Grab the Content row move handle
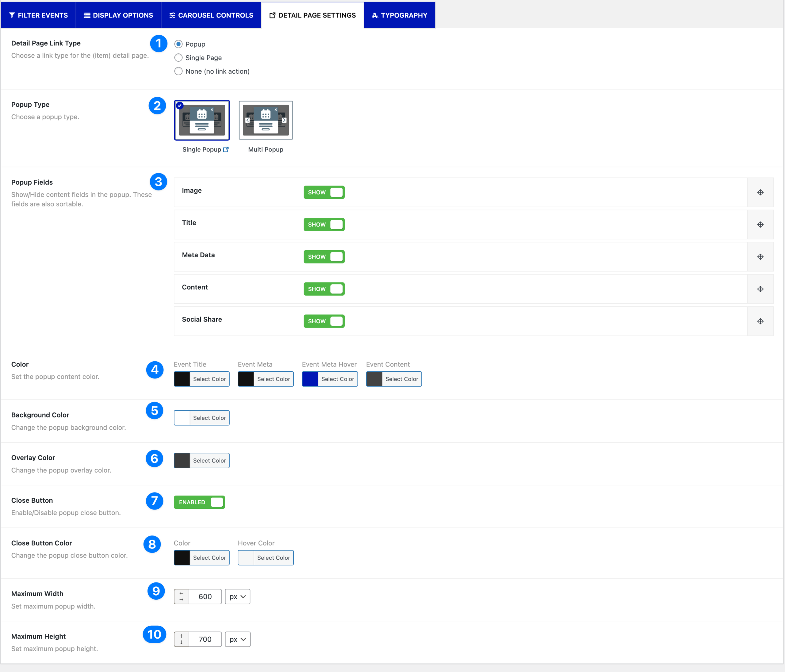The width and height of the screenshot is (785, 672). [x=760, y=289]
